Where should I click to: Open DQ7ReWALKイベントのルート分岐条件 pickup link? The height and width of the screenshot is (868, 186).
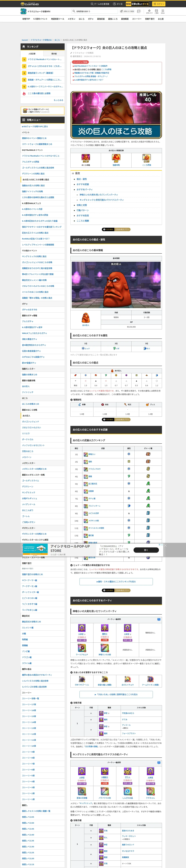pyautogui.click(x=91, y=66)
